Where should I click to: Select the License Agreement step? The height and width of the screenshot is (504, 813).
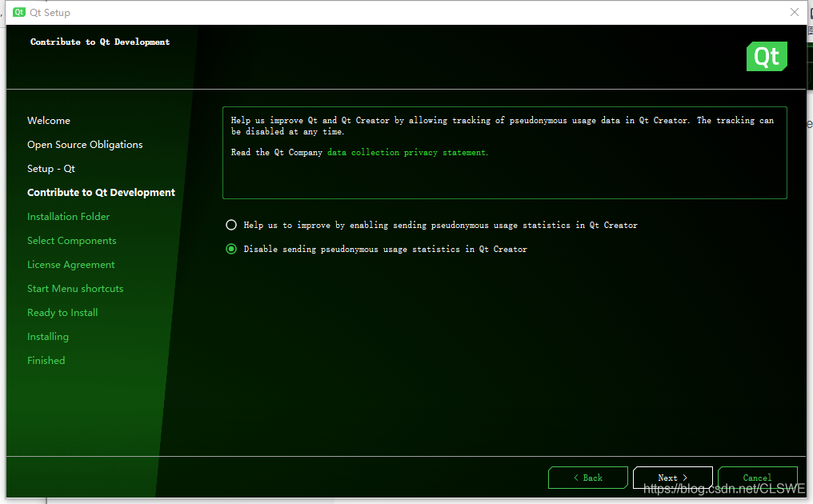[71, 265]
